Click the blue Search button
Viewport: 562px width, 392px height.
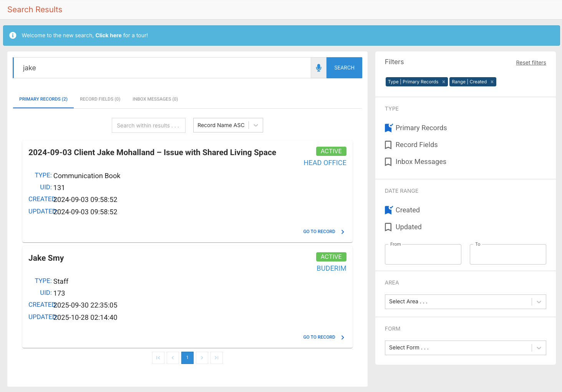(x=344, y=68)
